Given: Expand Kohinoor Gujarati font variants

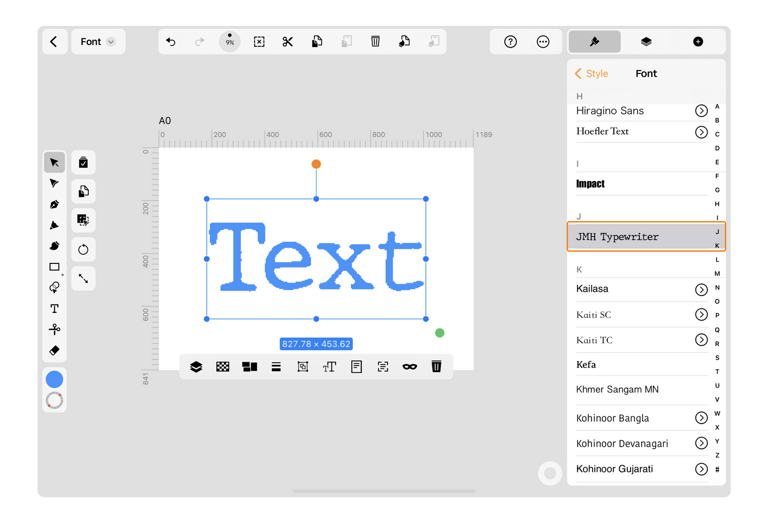Looking at the screenshot, I should 701,469.
